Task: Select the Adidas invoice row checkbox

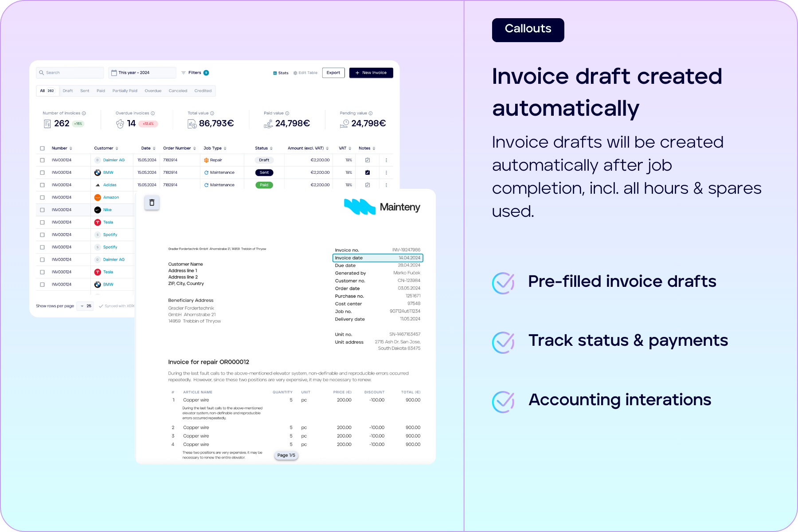Action: 43,185
